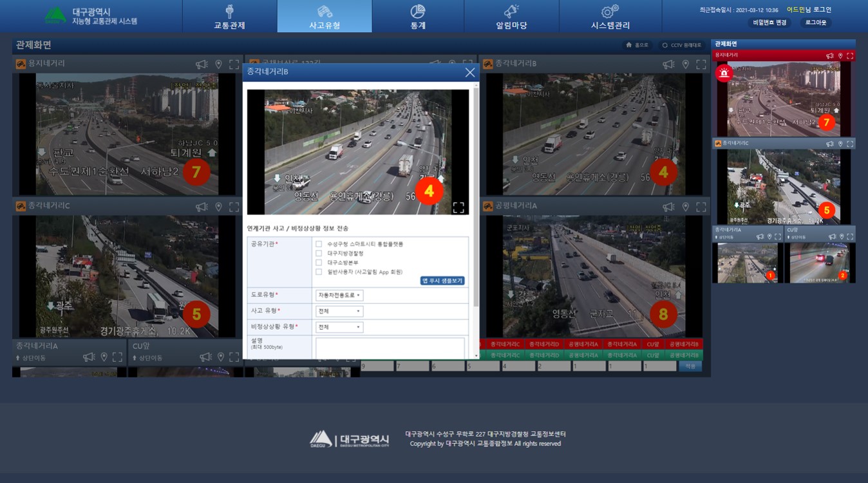This screenshot has width=868, height=483.
Task: Click map pin icon on 용지네거리 main panel
Action: point(219,64)
